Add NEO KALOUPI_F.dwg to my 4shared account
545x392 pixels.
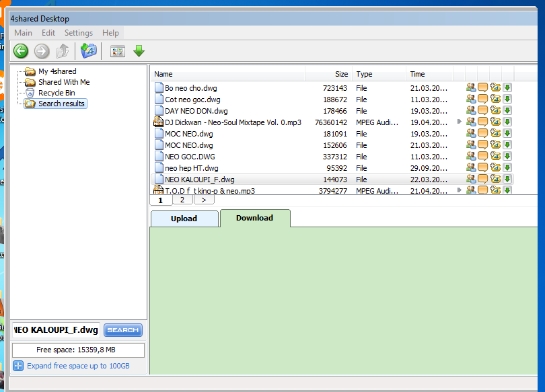tap(495, 180)
